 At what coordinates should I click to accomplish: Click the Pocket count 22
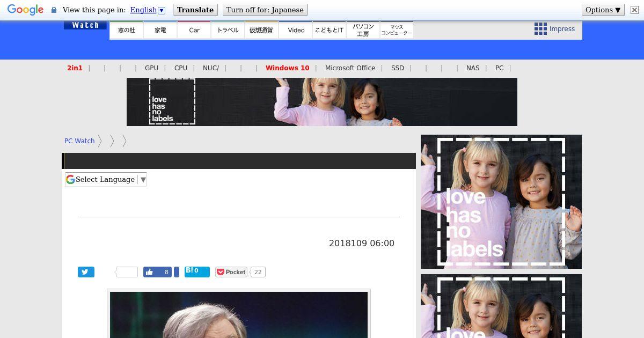point(258,272)
